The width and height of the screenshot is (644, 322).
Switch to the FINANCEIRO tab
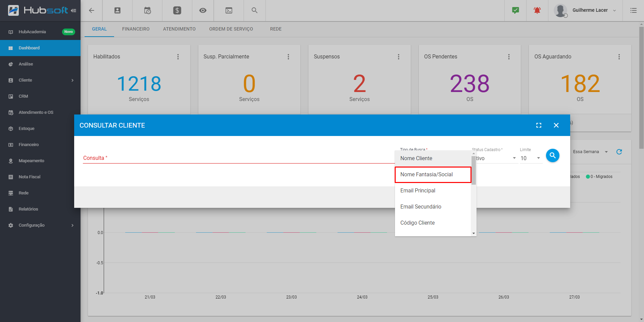(x=136, y=29)
